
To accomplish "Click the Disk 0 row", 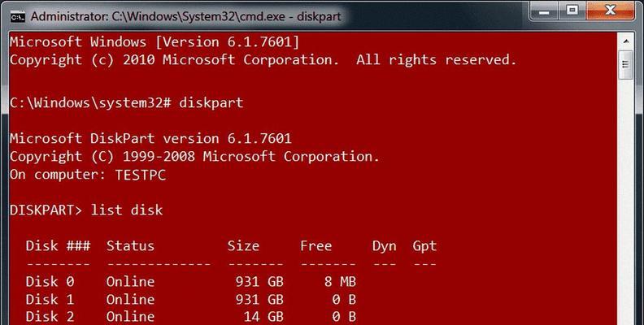I will (190, 281).
